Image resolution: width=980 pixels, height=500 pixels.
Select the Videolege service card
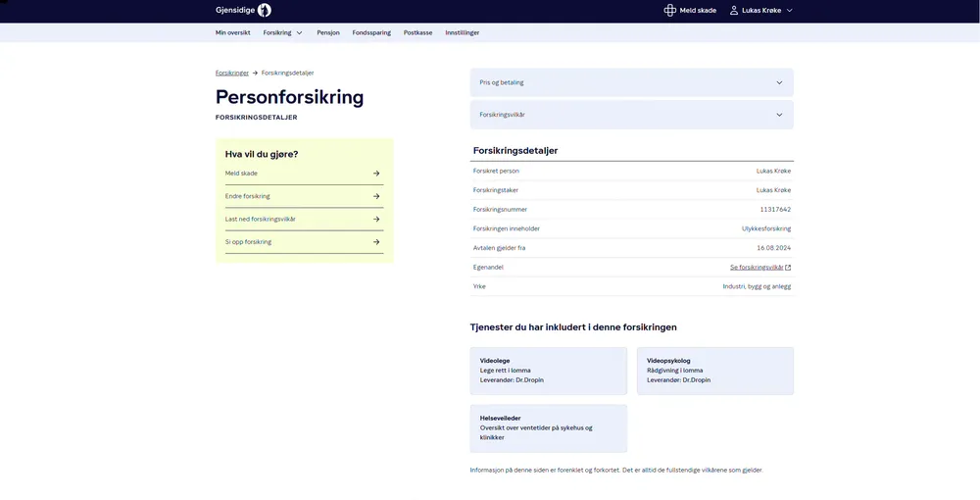click(548, 371)
